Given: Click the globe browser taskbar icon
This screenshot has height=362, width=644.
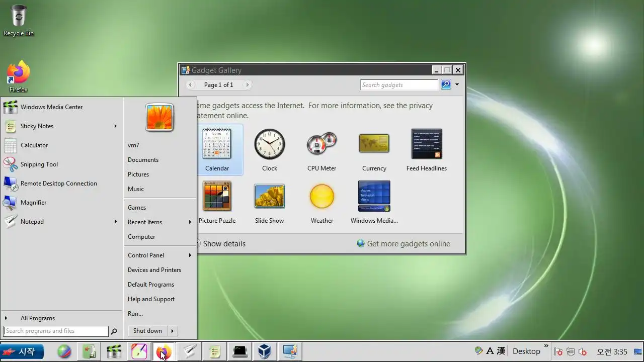Looking at the screenshot, I should [64, 351].
